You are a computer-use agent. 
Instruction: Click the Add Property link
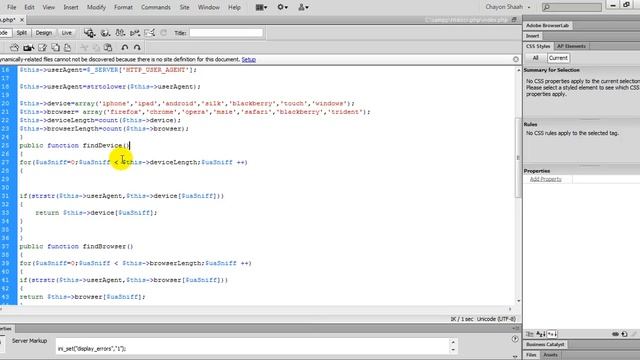pos(545,179)
